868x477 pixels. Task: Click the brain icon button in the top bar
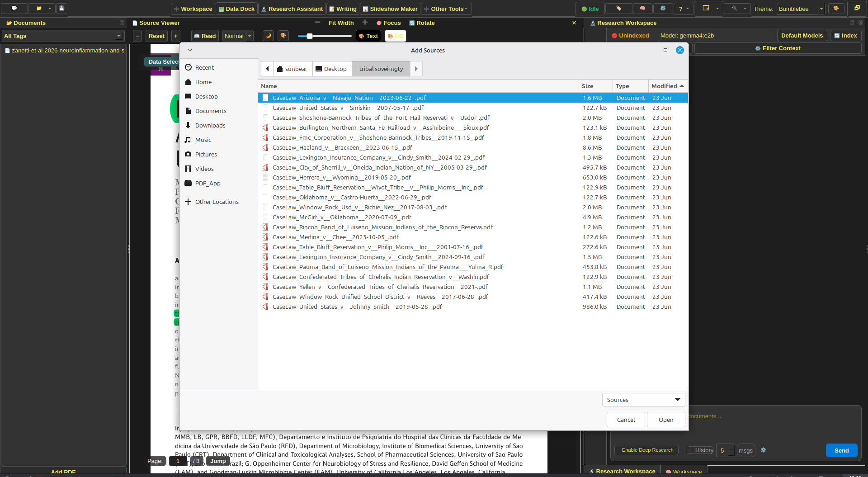tap(642, 8)
